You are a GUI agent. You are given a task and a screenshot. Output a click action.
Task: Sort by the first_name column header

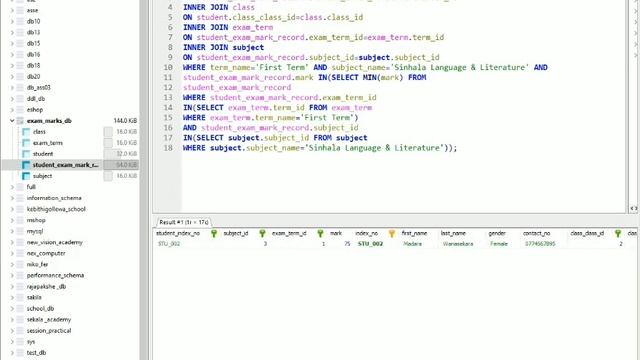pos(414,233)
